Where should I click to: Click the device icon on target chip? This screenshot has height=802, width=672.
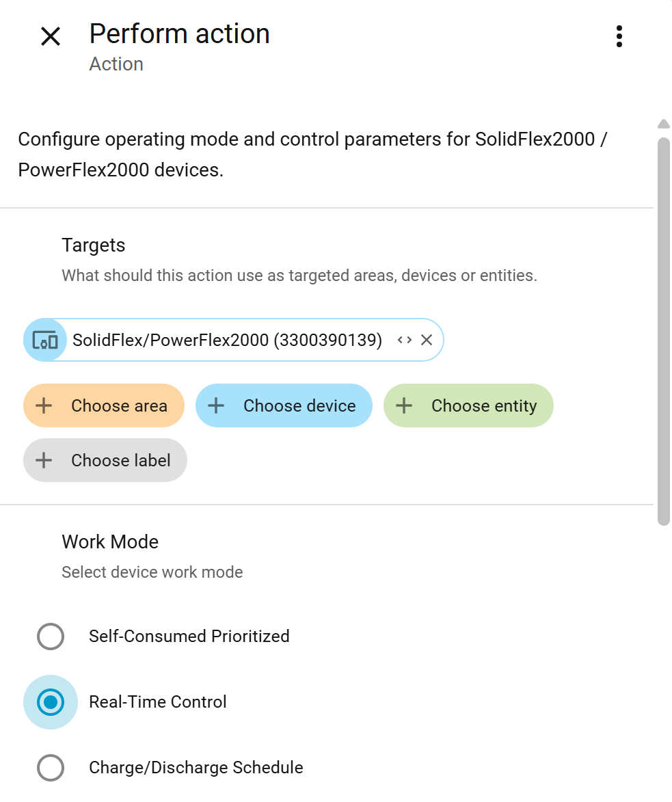coord(45,340)
